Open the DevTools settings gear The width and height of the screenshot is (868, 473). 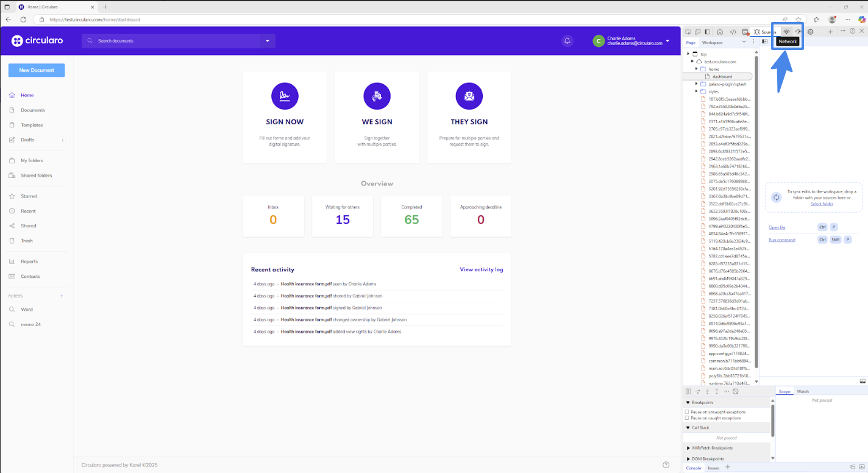[809, 32]
